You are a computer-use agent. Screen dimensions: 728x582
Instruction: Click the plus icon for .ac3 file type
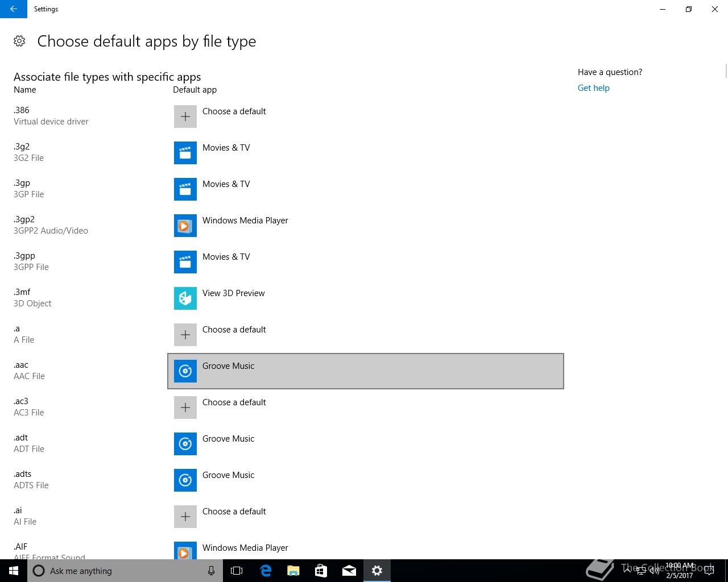[x=185, y=408]
